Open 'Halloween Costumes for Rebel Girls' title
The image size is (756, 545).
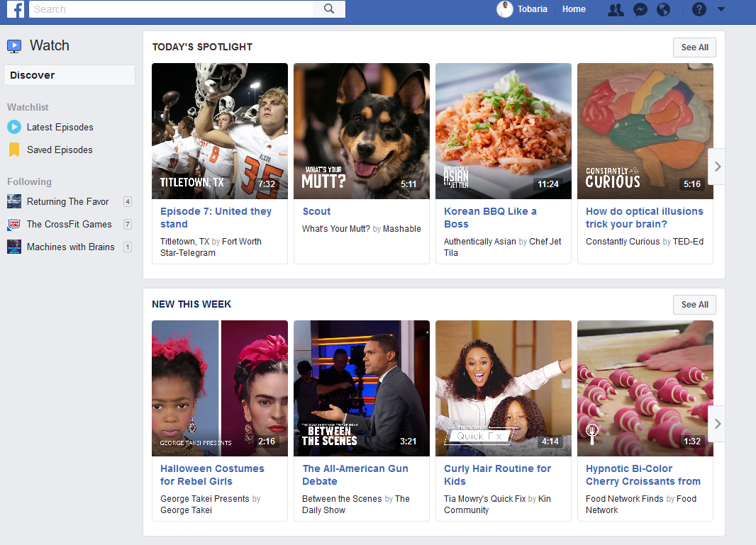click(212, 475)
